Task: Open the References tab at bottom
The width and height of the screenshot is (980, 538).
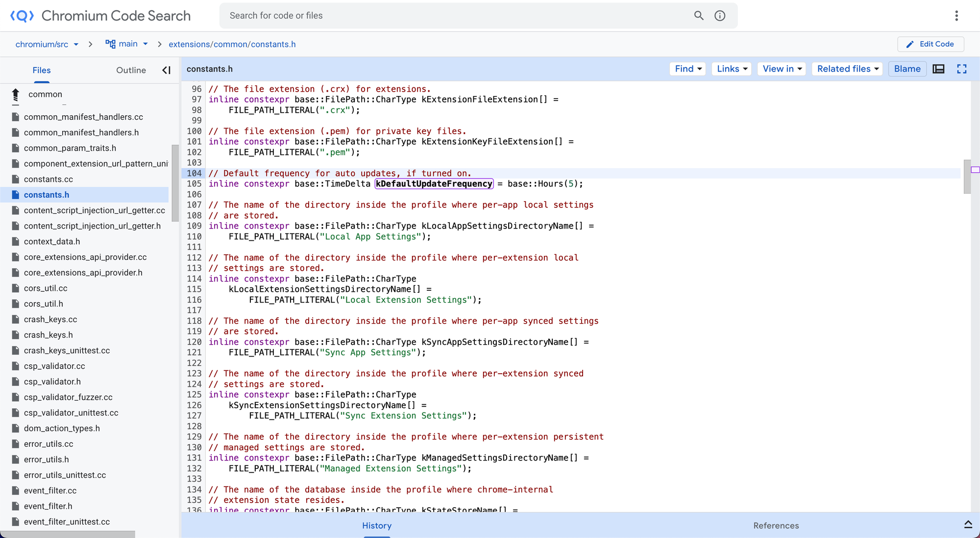Action: coord(776,526)
